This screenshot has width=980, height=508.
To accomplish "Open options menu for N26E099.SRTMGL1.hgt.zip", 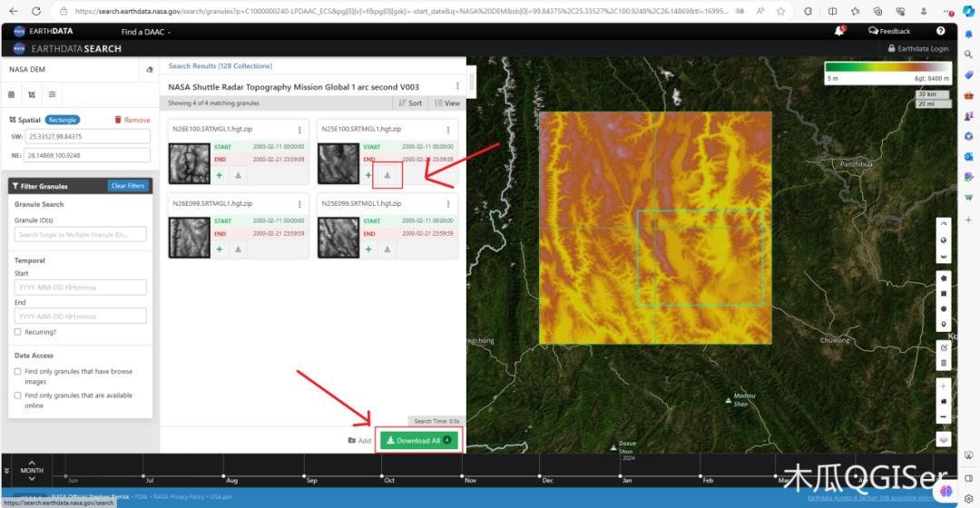I will point(299,204).
